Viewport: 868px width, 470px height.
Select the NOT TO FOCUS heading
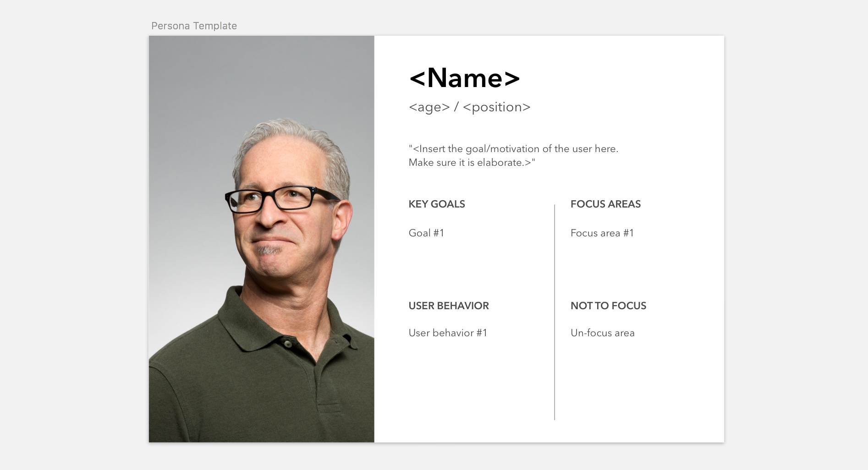pos(608,306)
